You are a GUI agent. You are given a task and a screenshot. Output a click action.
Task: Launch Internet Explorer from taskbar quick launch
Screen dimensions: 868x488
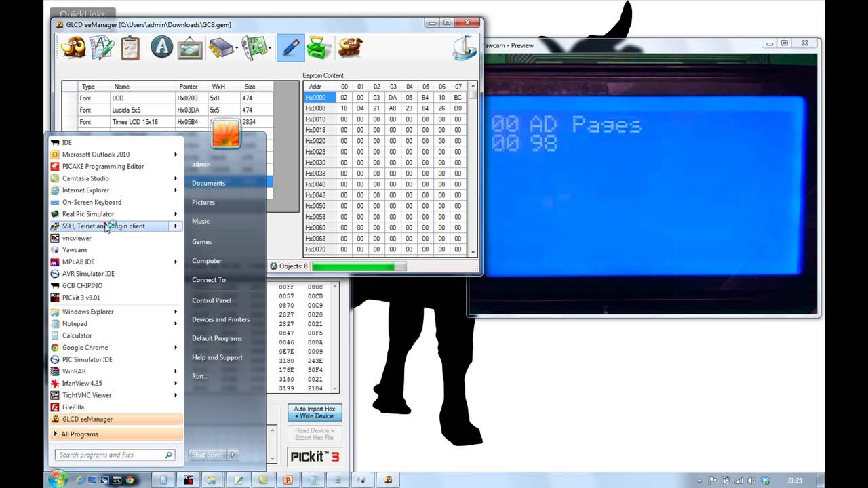click(x=80, y=480)
